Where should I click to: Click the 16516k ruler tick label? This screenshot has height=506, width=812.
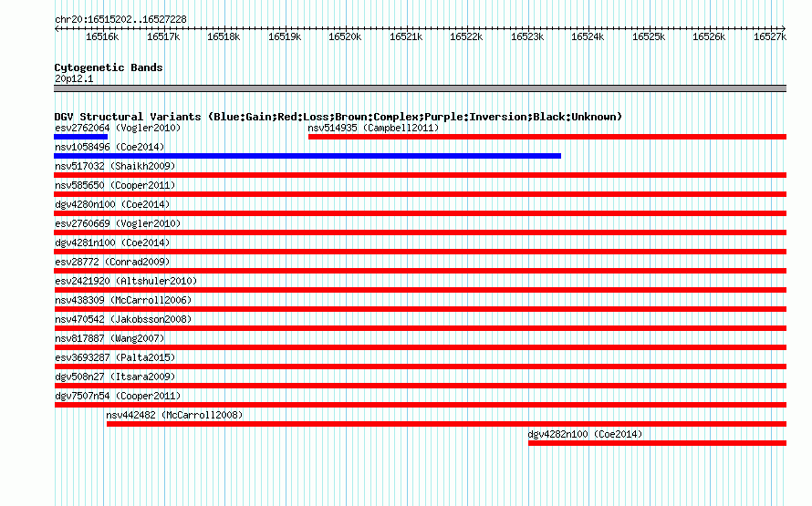pos(102,36)
